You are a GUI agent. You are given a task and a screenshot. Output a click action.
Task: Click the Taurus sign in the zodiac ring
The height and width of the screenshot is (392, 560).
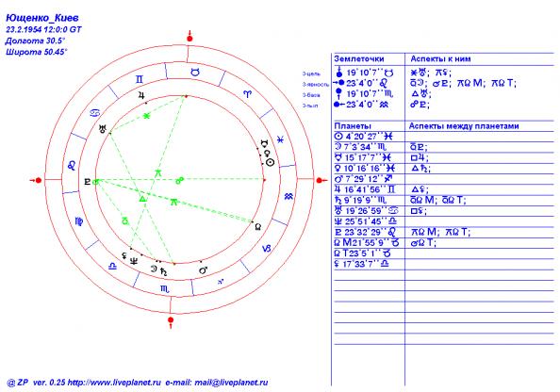coord(195,73)
